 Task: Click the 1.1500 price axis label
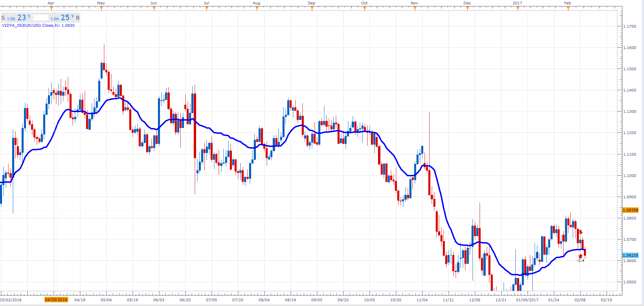click(x=629, y=69)
